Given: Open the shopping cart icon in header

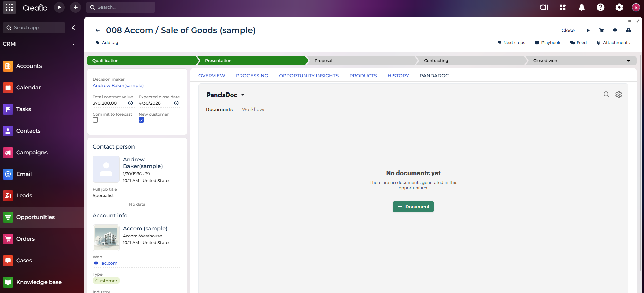Looking at the screenshot, I should 602,30.
